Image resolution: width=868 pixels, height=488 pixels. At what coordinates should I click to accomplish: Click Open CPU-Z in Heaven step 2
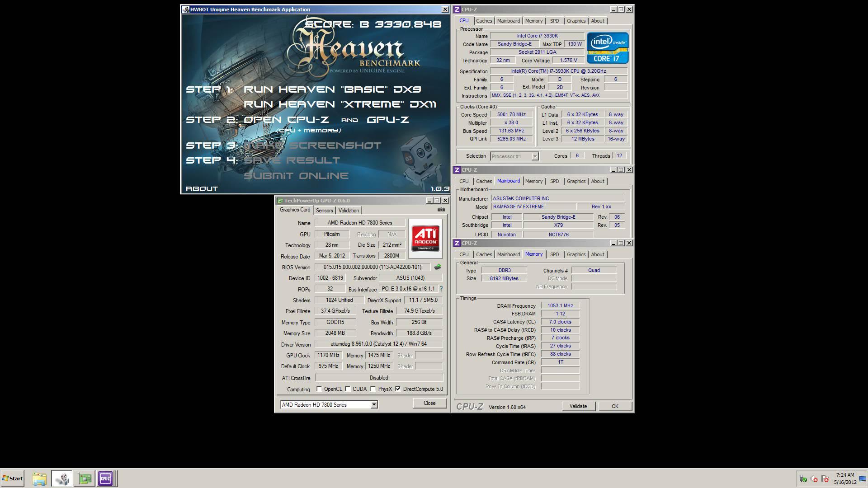pos(286,120)
